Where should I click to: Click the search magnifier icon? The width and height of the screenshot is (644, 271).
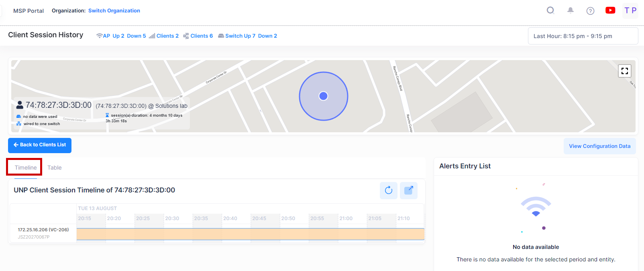[x=550, y=10]
